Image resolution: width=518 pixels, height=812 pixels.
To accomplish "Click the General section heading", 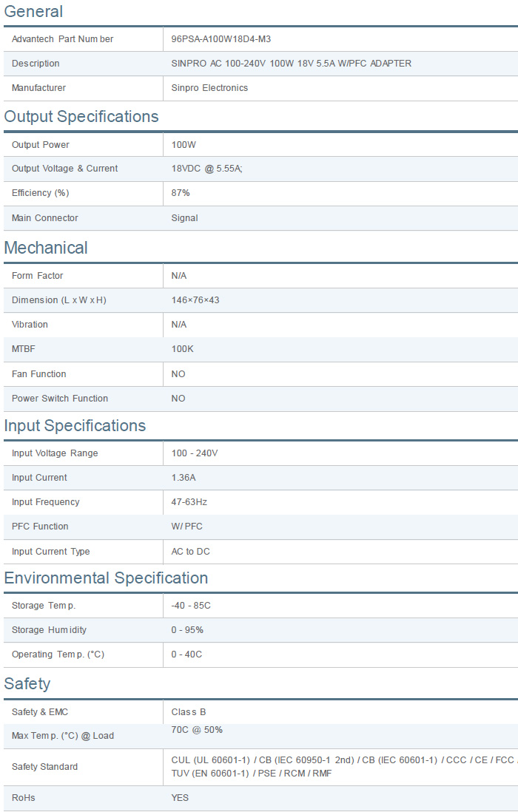I will (x=33, y=12).
